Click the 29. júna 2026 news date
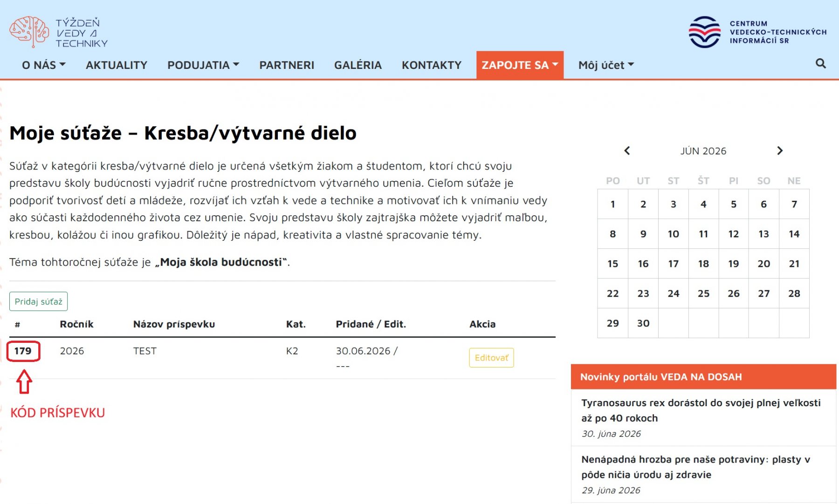The image size is (839, 504). tap(611, 490)
